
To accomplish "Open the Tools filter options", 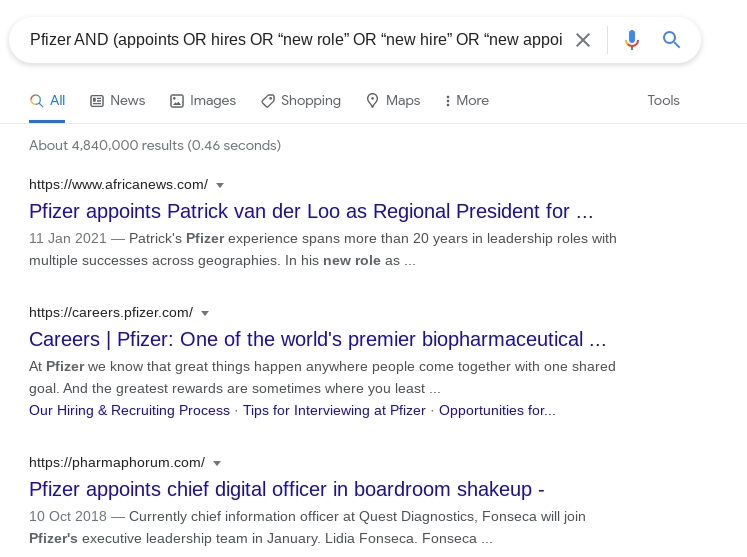I will coord(663,100).
